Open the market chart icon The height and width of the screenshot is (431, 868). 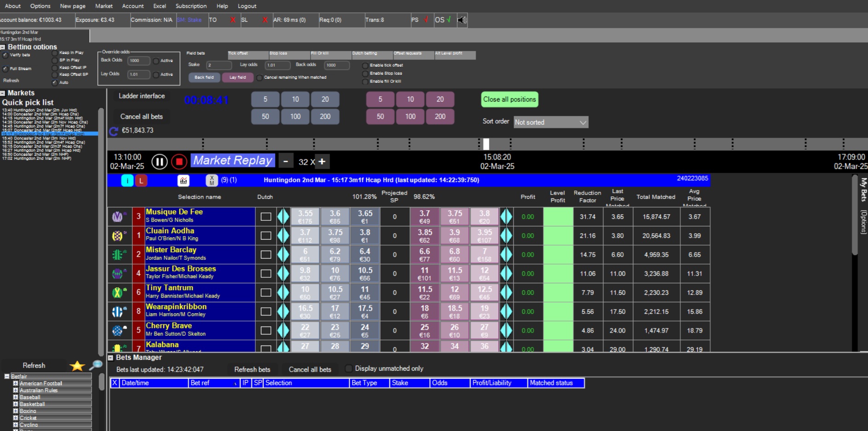[x=183, y=180]
